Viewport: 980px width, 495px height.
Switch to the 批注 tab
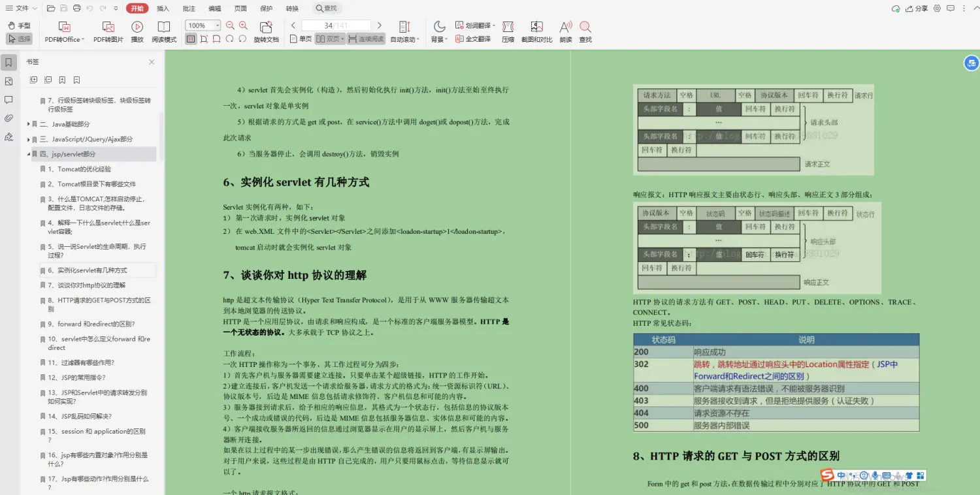pos(189,8)
